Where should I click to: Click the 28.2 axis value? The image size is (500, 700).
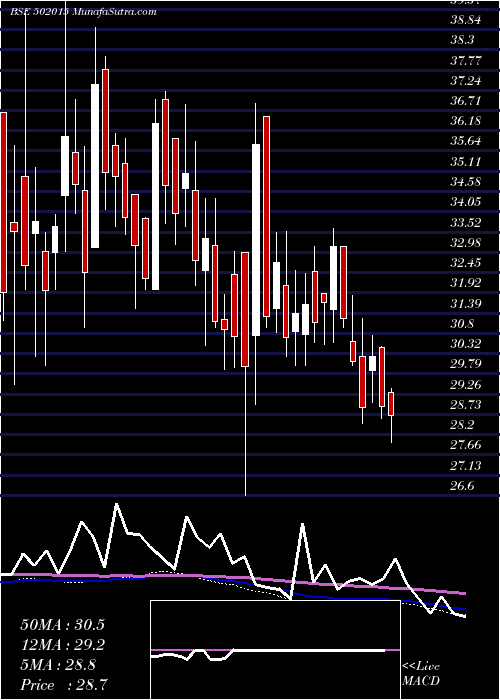462,425
